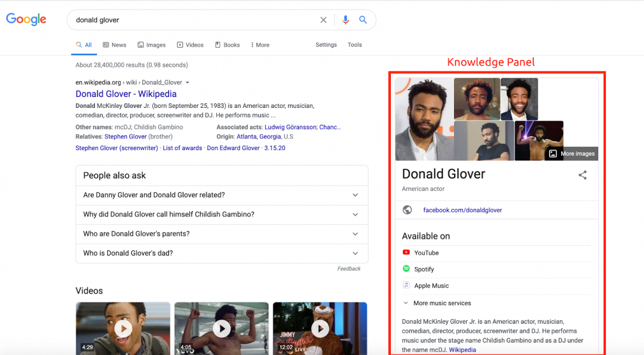Screen dimensions: 644x355
Task: Click the Google logo
Action: point(26,19)
